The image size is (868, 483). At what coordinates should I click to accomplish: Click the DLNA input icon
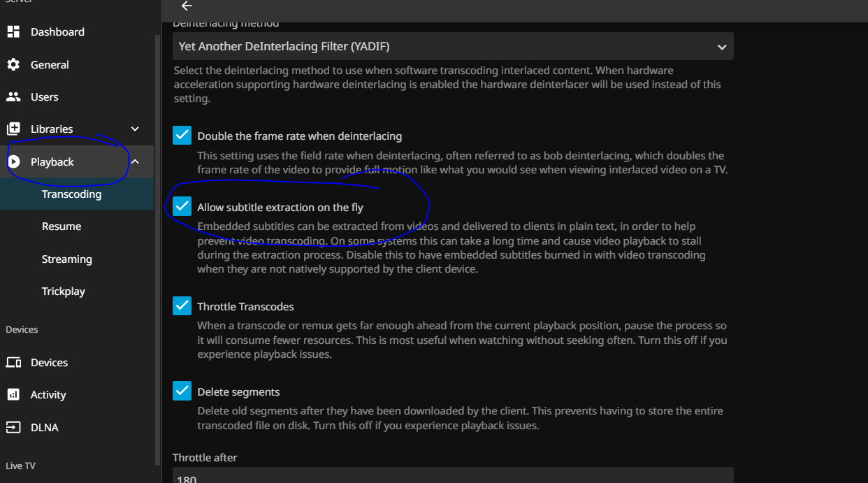[13, 427]
